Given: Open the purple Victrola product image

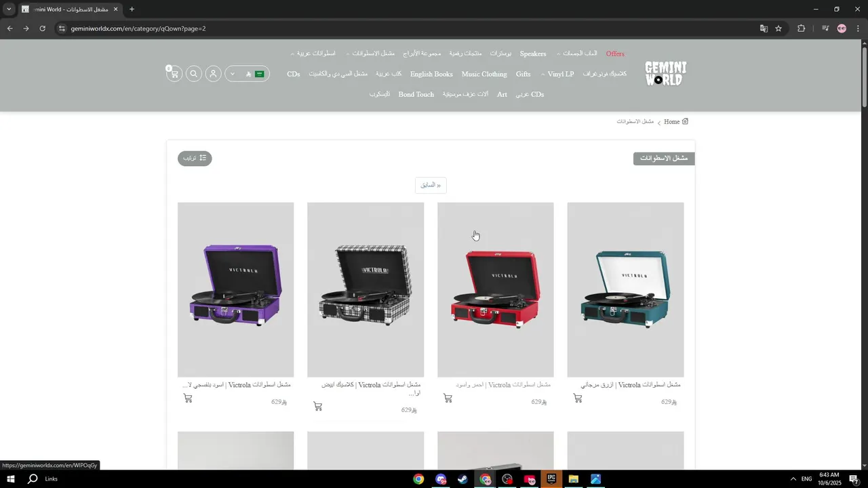Looking at the screenshot, I should tap(236, 289).
